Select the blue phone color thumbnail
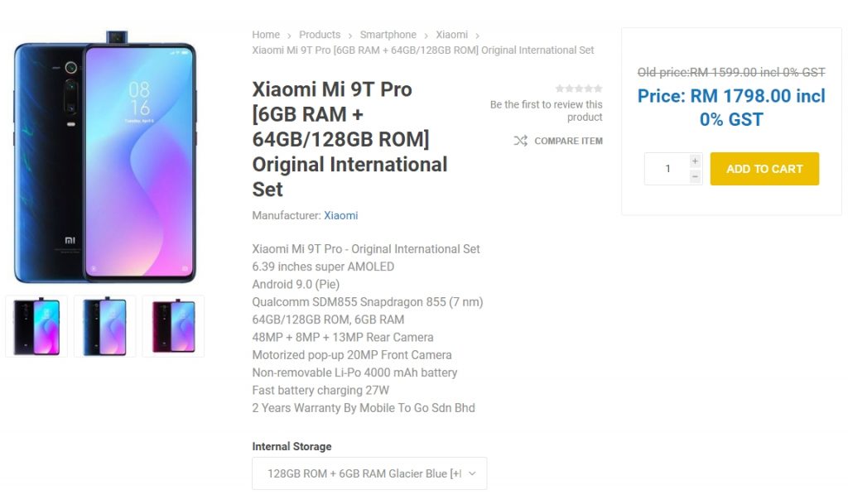This screenshot has width=848, height=504. (x=104, y=326)
